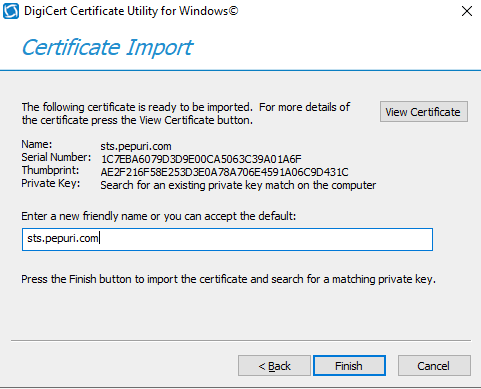Click the Finish button to import certificate

point(349,366)
